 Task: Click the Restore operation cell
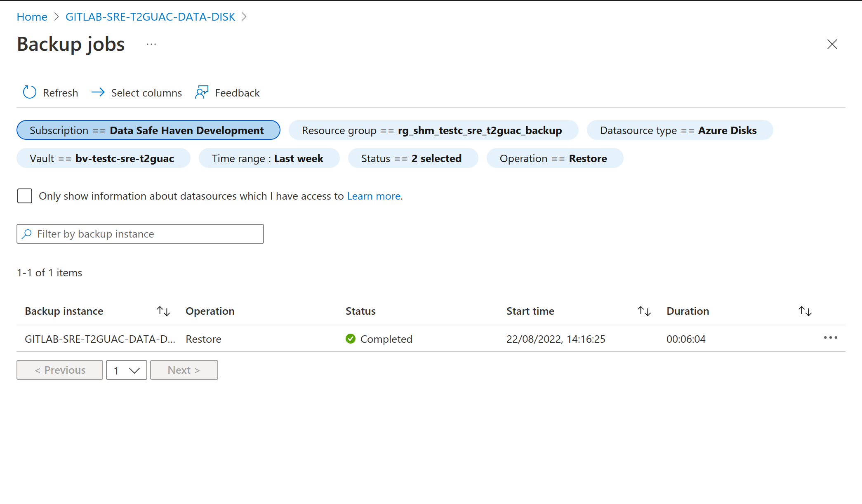[204, 339]
